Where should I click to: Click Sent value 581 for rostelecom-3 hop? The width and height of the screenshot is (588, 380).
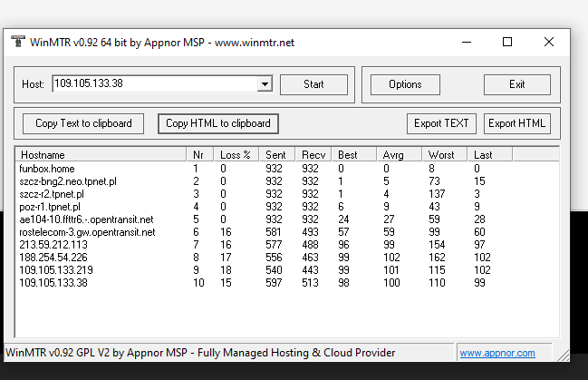274,232
